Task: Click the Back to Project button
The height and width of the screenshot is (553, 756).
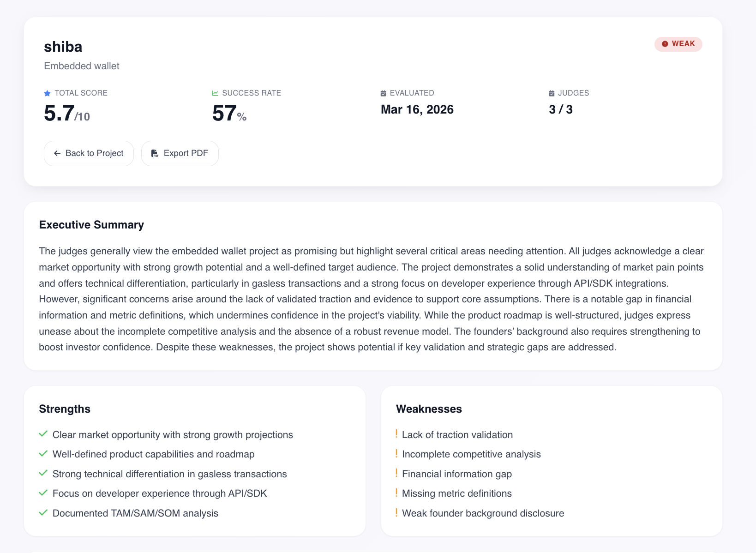Action: tap(89, 153)
